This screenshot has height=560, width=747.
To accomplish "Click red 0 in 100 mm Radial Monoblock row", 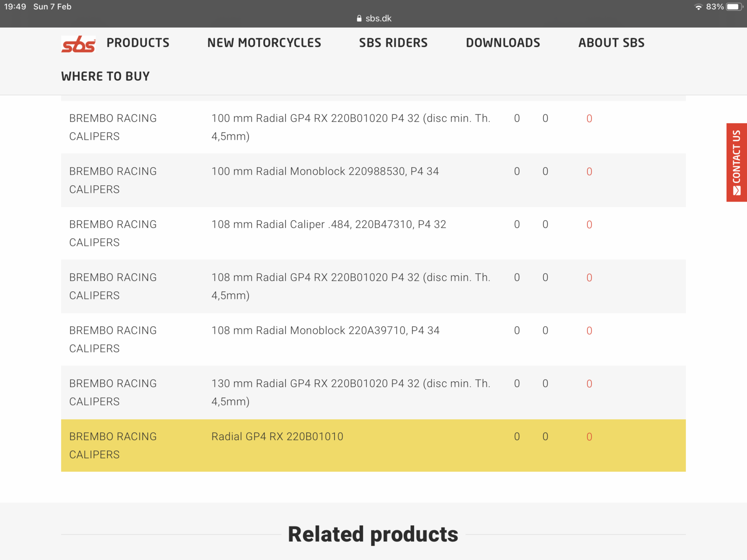I will 589,172.
